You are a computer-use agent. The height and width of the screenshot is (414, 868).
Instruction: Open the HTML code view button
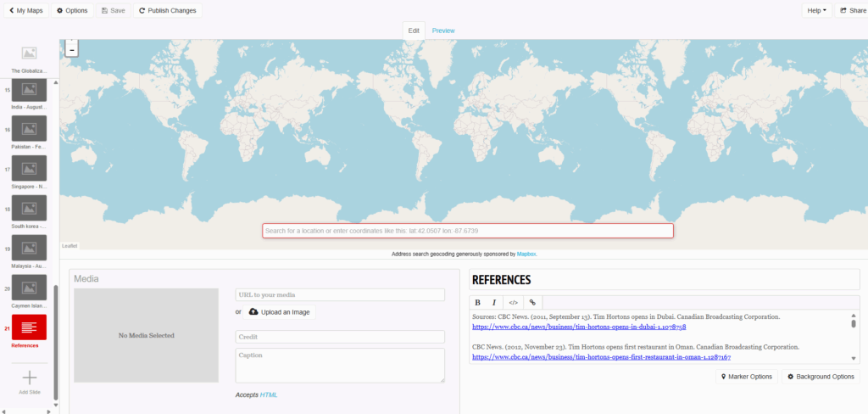click(x=513, y=302)
